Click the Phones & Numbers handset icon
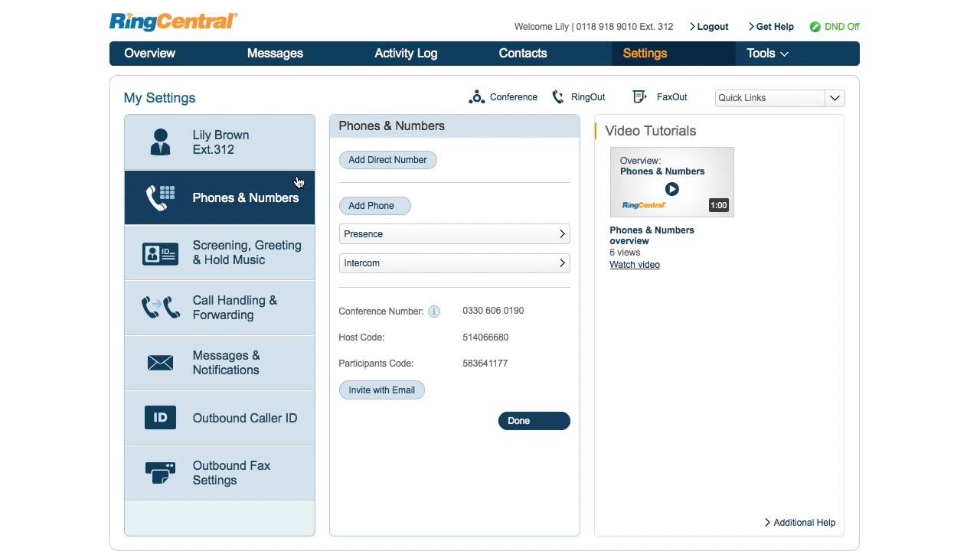The height and width of the screenshot is (551, 980). pos(161,197)
